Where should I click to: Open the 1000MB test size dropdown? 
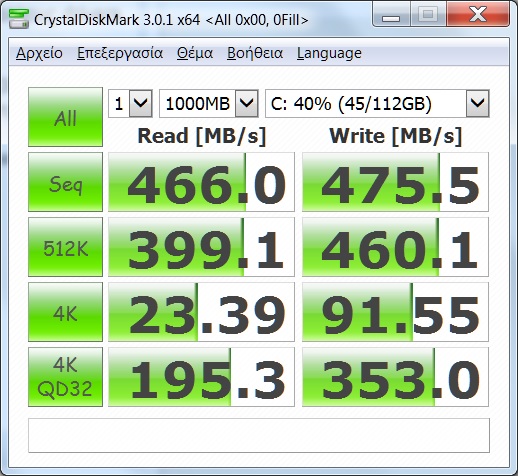(x=209, y=103)
